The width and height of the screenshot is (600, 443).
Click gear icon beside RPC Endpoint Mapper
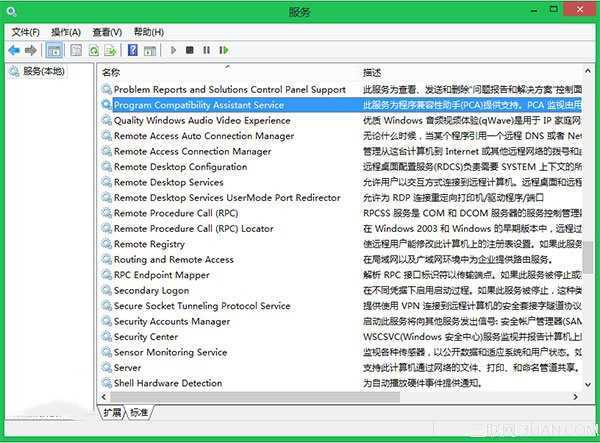point(106,275)
